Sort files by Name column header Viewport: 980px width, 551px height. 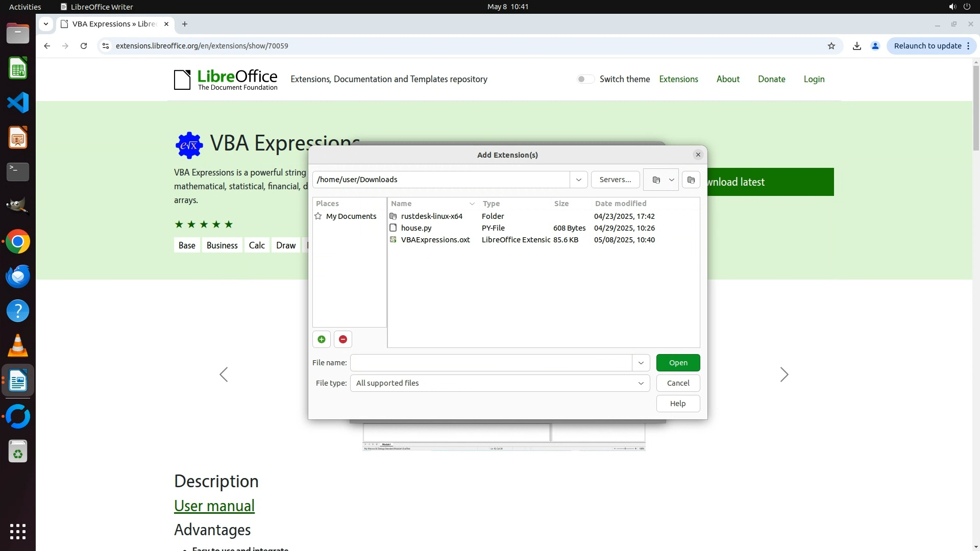coord(402,204)
